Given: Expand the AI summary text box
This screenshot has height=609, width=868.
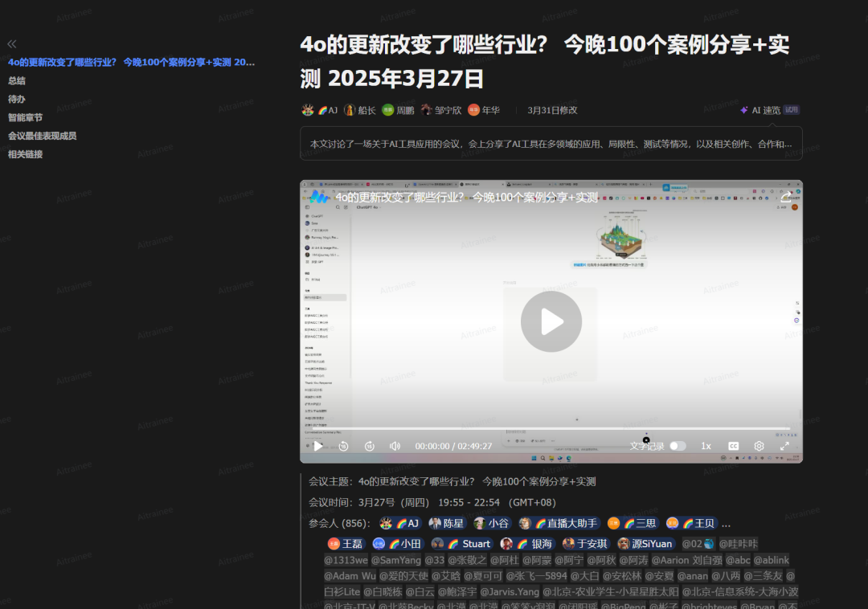Looking at the screenshot, I should [551, 144].
